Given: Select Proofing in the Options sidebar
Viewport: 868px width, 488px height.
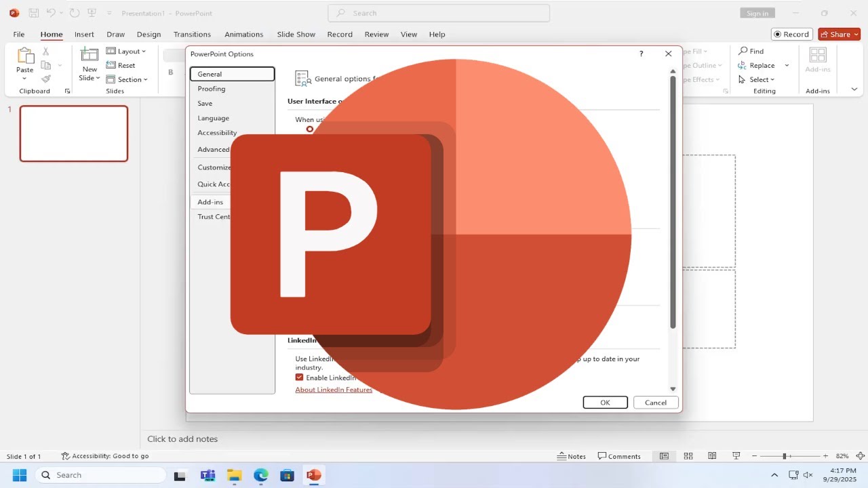Looking at the screenshot, I should (232, 89).
